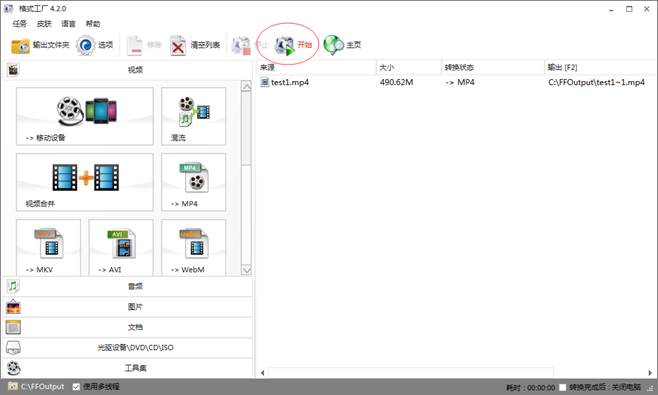Start conversion with the 开始 button
Screen dimensions: 658x395
pos(293,44)
